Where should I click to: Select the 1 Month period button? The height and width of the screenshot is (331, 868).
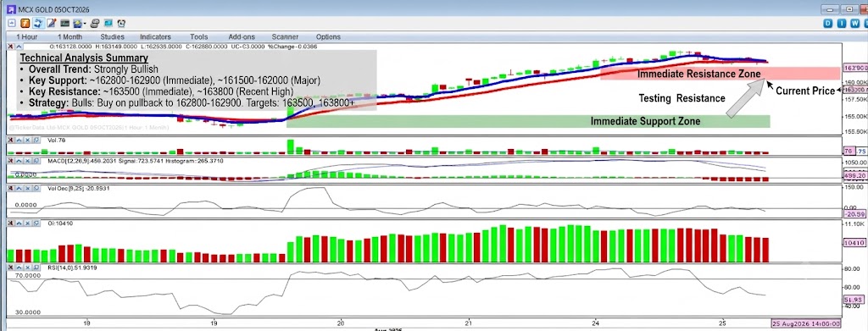tap(70, 37)
